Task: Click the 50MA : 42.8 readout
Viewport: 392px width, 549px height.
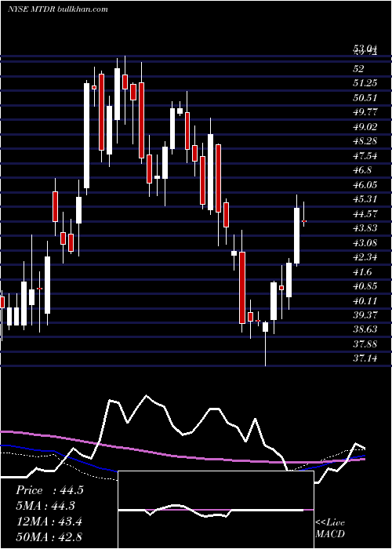Action: (49, 536)
